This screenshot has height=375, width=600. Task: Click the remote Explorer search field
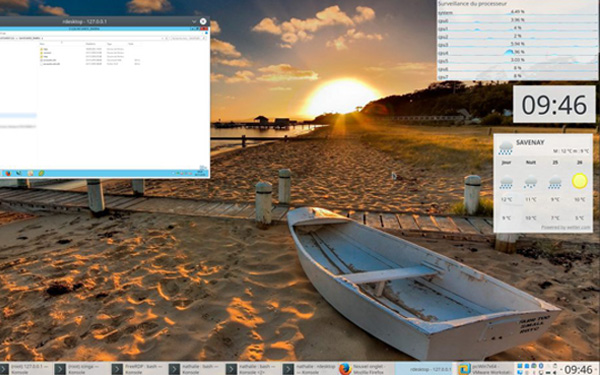pos(187,38)
